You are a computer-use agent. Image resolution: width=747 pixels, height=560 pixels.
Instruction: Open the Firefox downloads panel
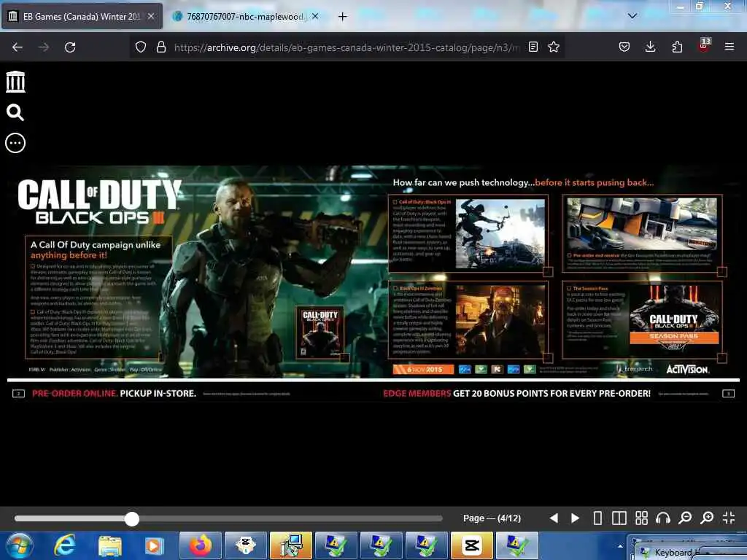pos(650,47)
